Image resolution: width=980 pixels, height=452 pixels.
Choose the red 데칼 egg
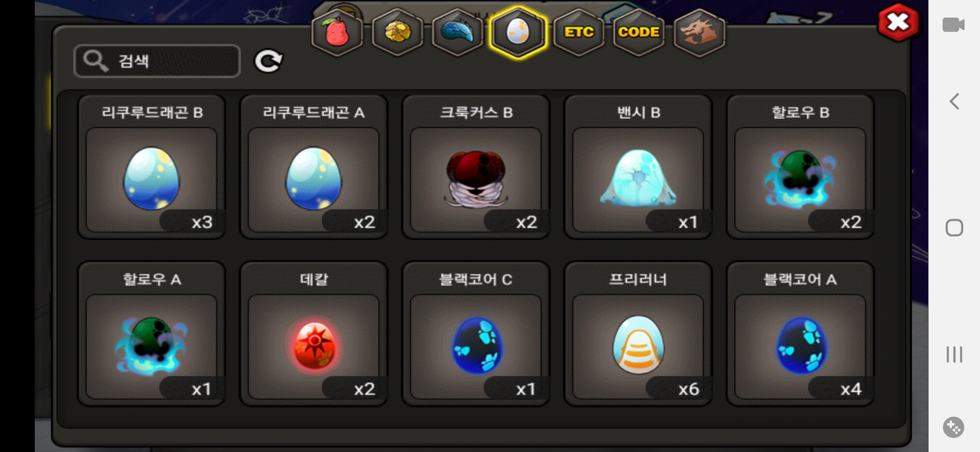314,334
